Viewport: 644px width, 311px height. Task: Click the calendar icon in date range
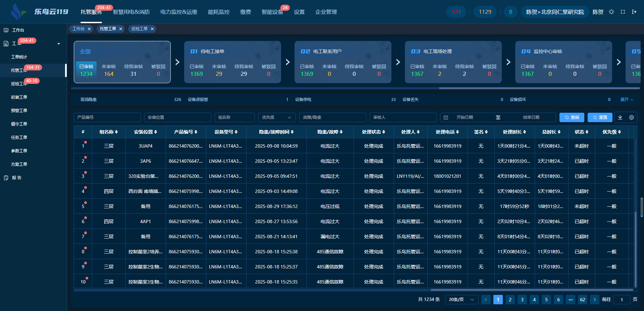pos(446,117)
